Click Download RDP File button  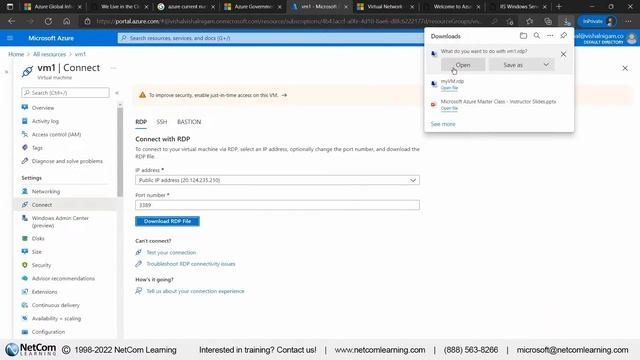(167, 221)
